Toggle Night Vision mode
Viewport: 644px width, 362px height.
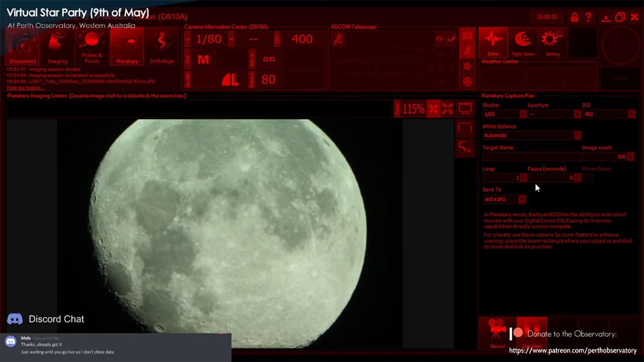coord(523,43)
